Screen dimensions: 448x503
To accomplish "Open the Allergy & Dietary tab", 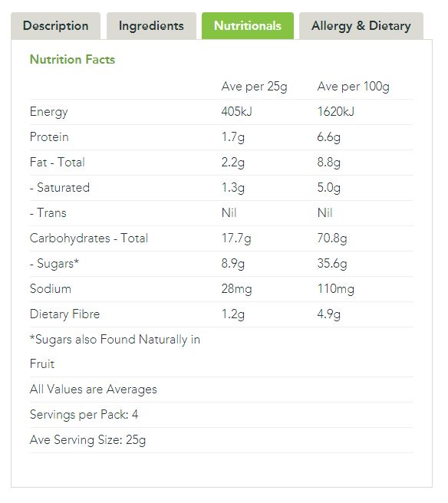I will pos(361,26).
